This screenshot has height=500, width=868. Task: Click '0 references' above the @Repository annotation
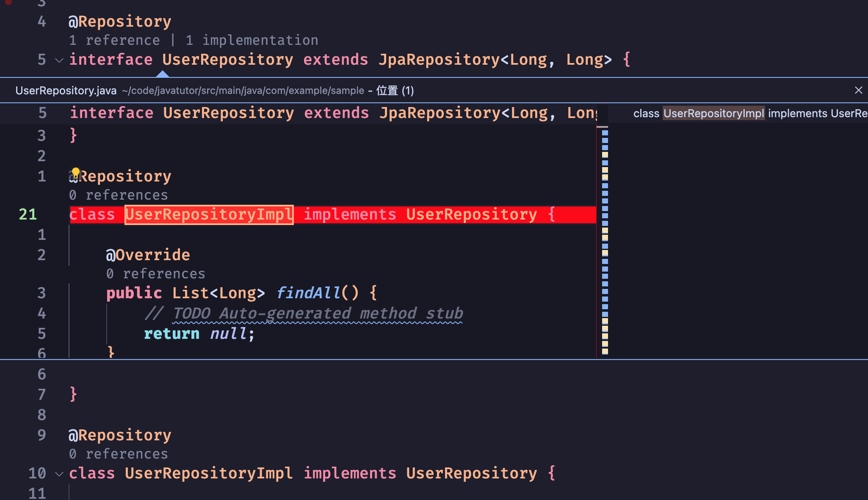[118, 195]
